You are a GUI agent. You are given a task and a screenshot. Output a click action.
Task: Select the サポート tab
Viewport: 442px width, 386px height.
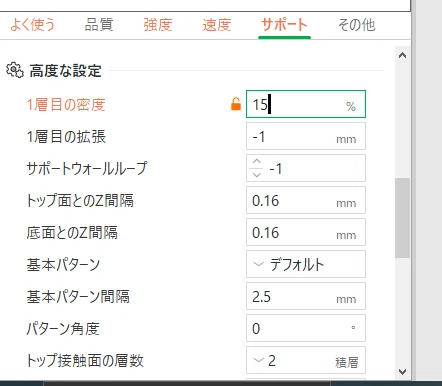click(284, 25)
